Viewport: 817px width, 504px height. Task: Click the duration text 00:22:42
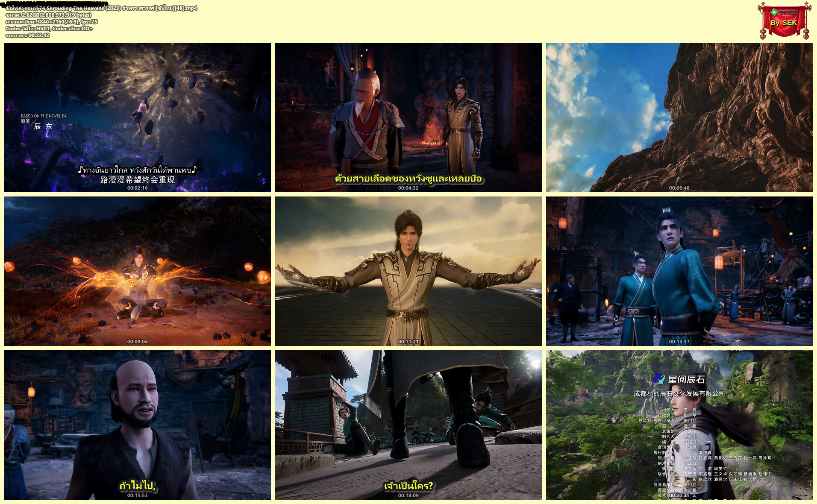coord(28,35)
